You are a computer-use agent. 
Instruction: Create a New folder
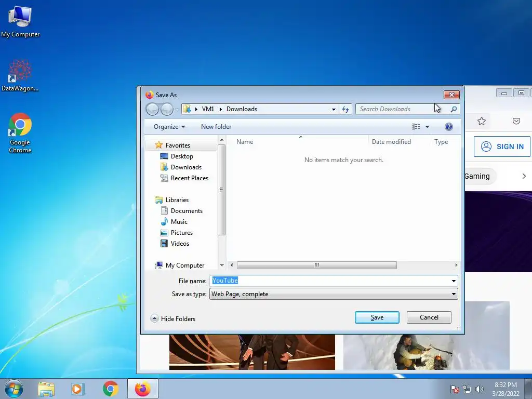tap(216, 127)
